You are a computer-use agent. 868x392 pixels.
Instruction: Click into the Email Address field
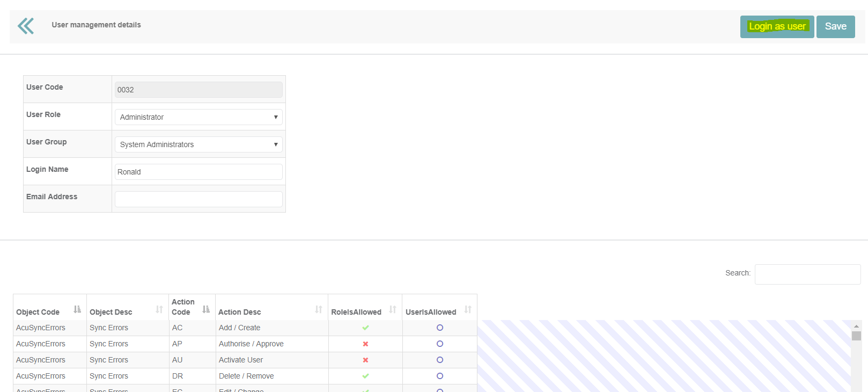198,199
